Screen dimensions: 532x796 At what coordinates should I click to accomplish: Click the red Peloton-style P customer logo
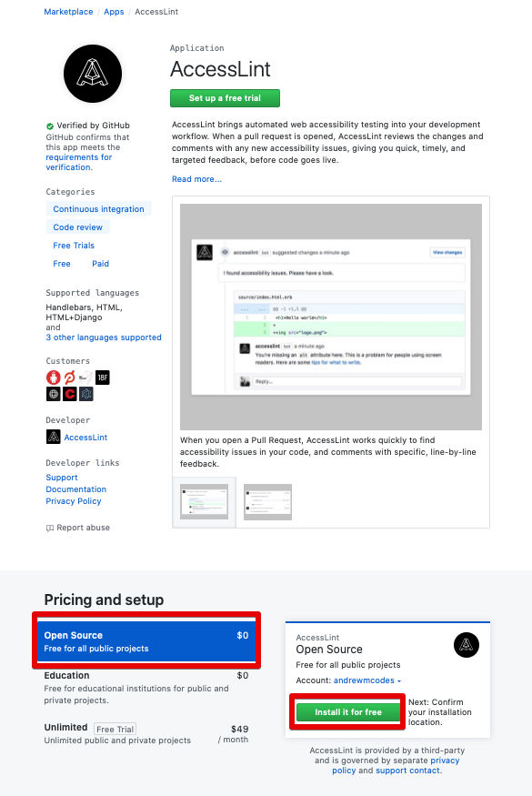pos(69,378)
